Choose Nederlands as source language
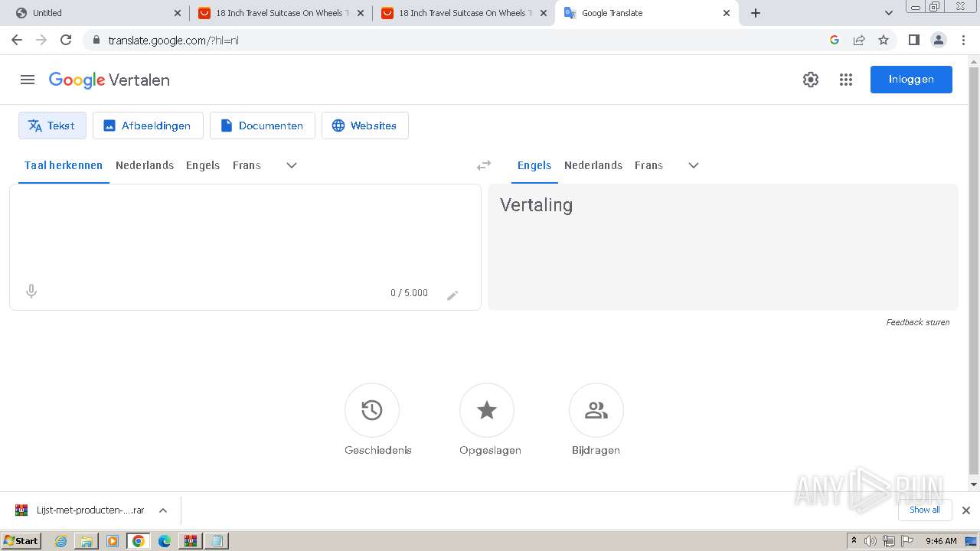The height and width of the screenshot is (551, 980). click(x=145, y=165)
